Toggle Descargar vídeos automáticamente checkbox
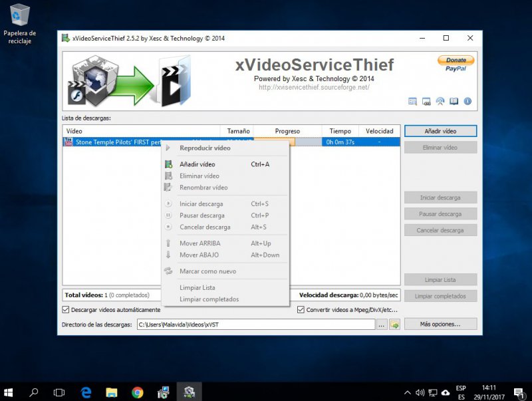Screen dimensions: 532x401 [66, 310]
